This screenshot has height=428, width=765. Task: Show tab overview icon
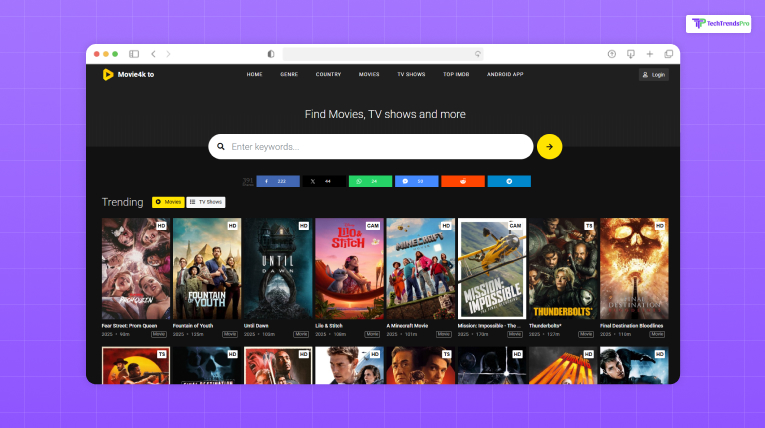[x=668, y=54]
